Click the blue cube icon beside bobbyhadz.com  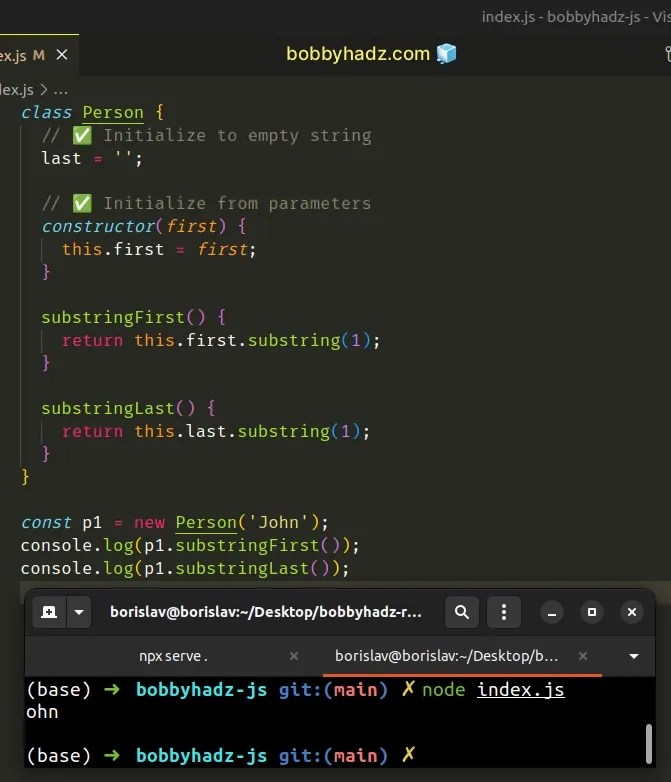point(447,53)
